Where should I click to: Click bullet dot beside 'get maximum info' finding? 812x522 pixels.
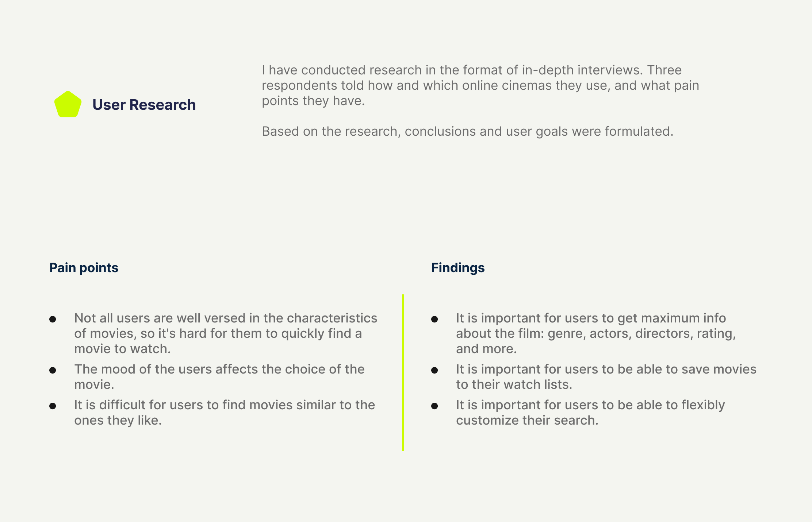click(434, 319)
